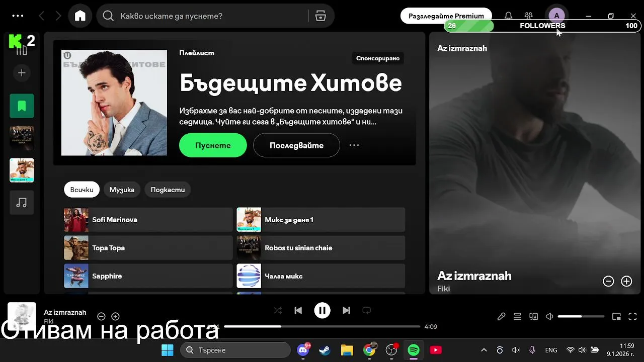Pause playback
This screenshot has width=644, height=362.
(322, 311)
